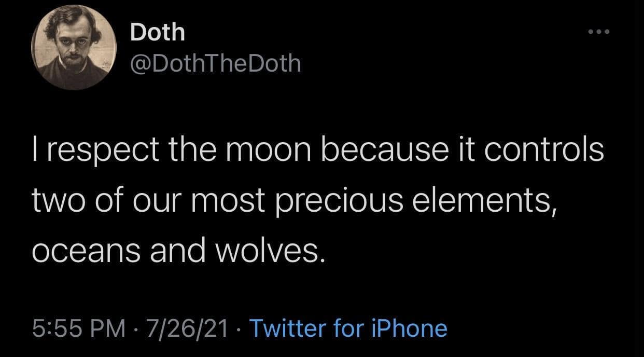Screen dimensions: 644x357
Task: Open the Twitter for iPhone source link
Action: pos(348,328)
